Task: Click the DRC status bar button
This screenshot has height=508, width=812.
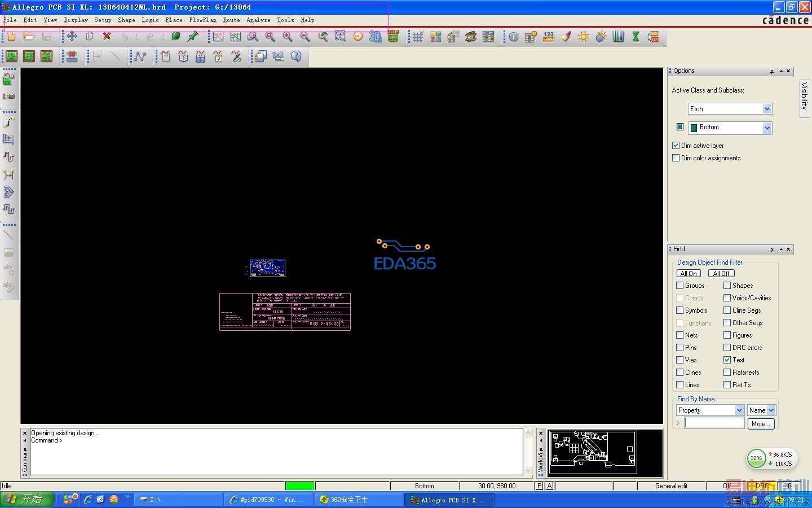Action: tap(762, 486)
